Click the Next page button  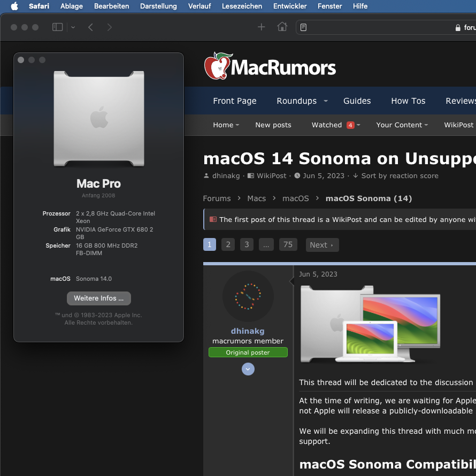click(322, 245)
